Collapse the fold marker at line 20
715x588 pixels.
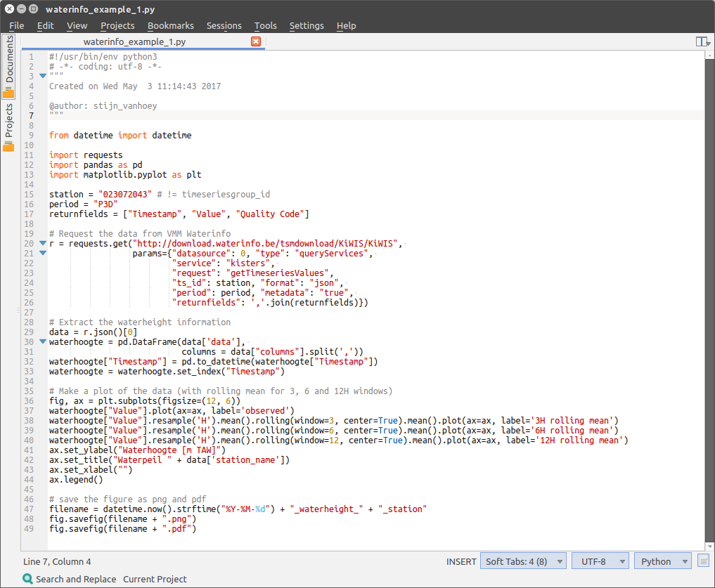click(43, 243)
